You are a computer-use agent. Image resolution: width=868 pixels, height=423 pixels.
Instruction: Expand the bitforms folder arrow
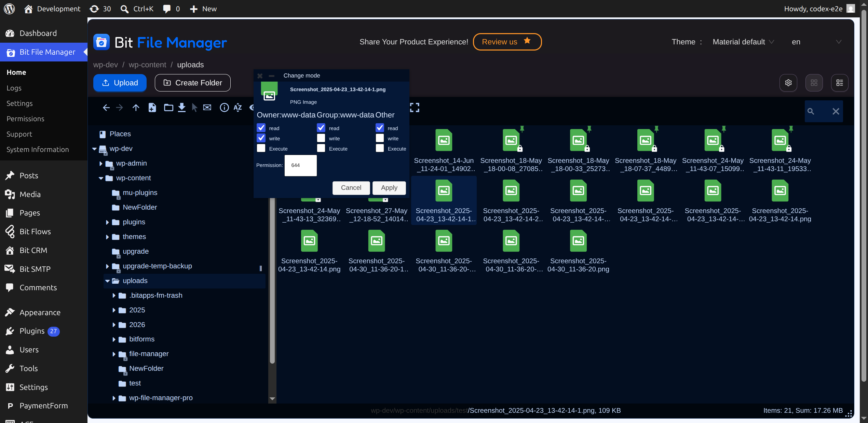coord(114,339)
